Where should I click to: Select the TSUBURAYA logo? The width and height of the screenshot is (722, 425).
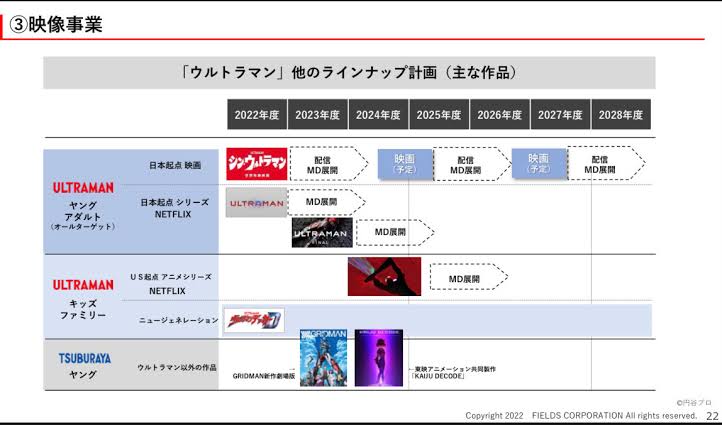[83, 358]
